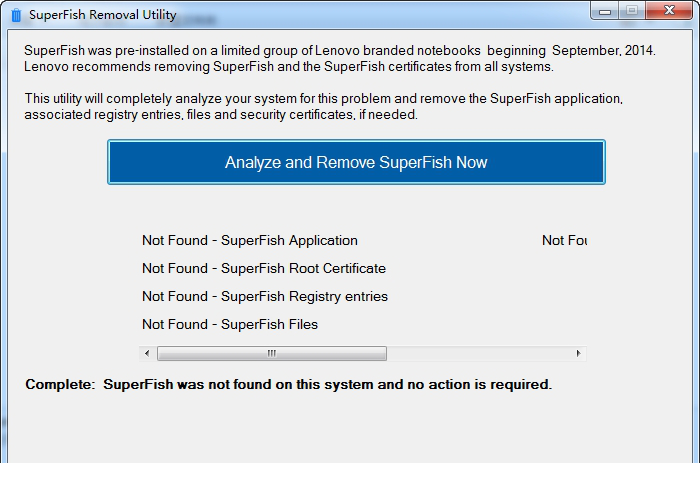The image size is (700, 481).
Task: Click the 'associated registry entries, files' line
Action: tap(221, 115)
